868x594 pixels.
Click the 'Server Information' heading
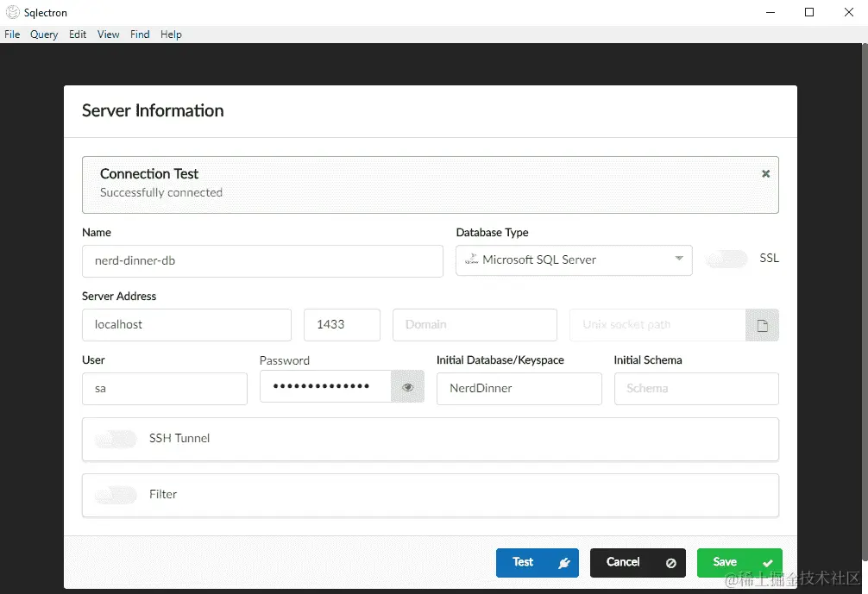(153, 110)
